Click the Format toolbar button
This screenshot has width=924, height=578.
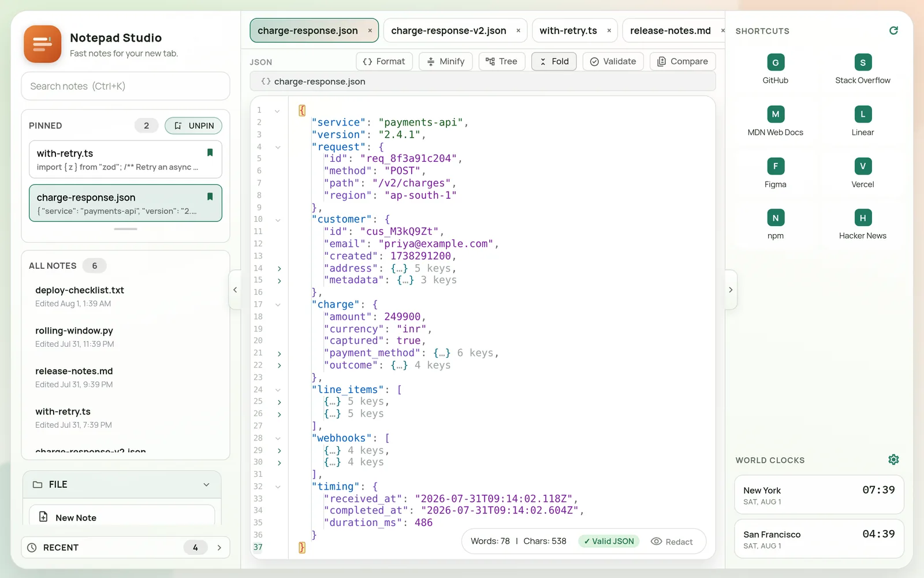point(384,61)
